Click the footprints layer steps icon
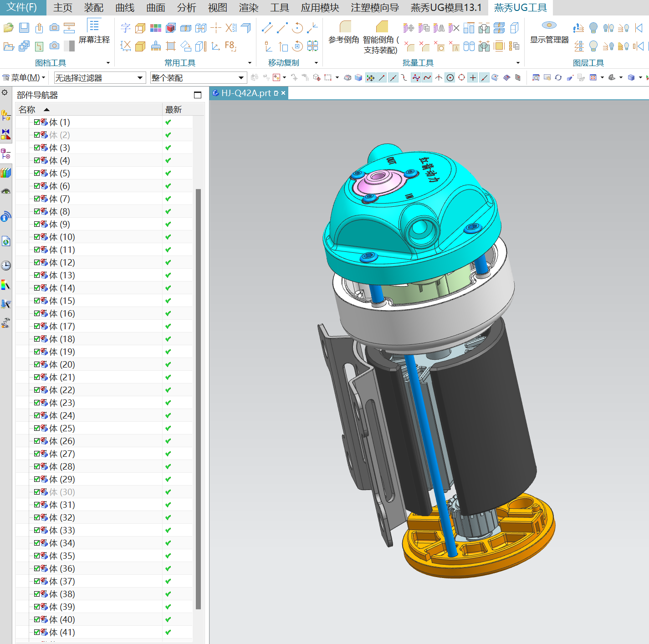Viewport: 649px width, 644px height. (578, 28)
